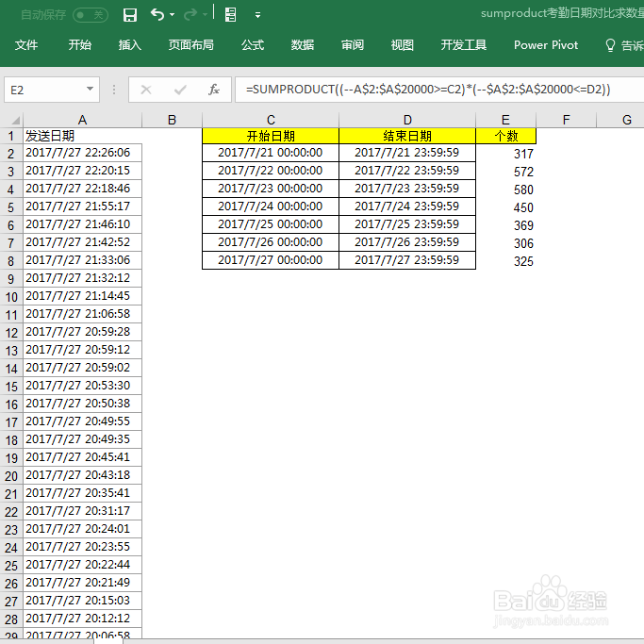Select the yellow 结束日期 header cell

pos(407,136)
